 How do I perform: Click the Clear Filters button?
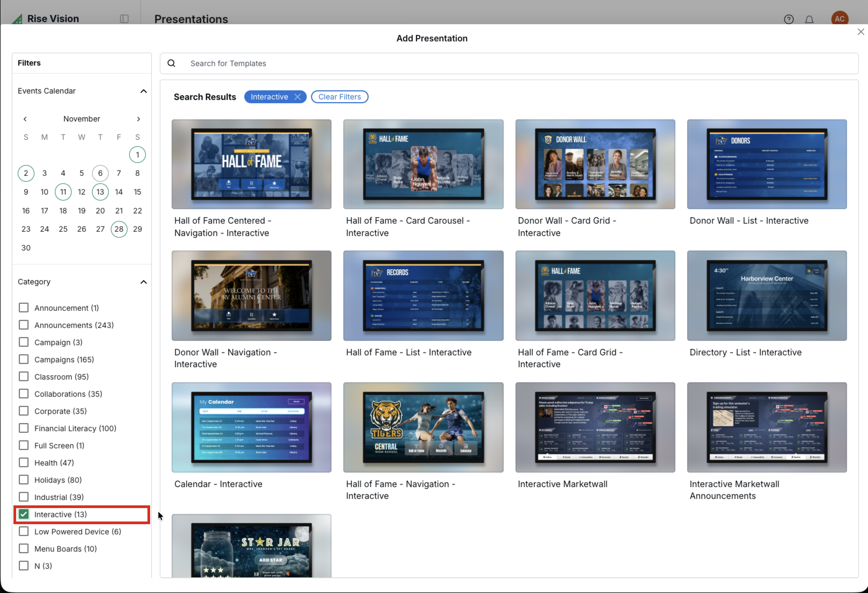click(x=339, y=97)
